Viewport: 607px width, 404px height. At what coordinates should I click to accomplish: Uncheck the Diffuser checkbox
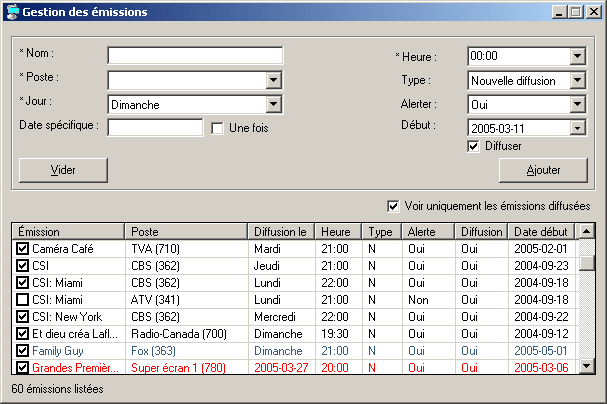tap(473, 147)
